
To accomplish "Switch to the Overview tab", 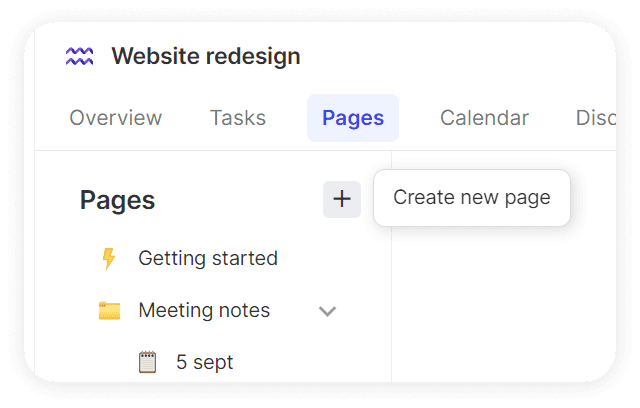I will tap(115, 118).
